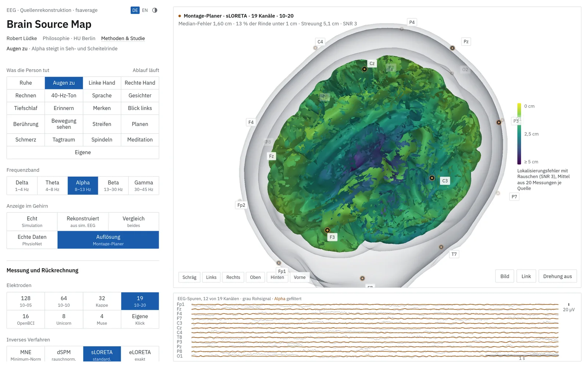This screenshot has height=368, width=588.
Task: Switch display to Vergleich beides
Action: tap(133, 222)
